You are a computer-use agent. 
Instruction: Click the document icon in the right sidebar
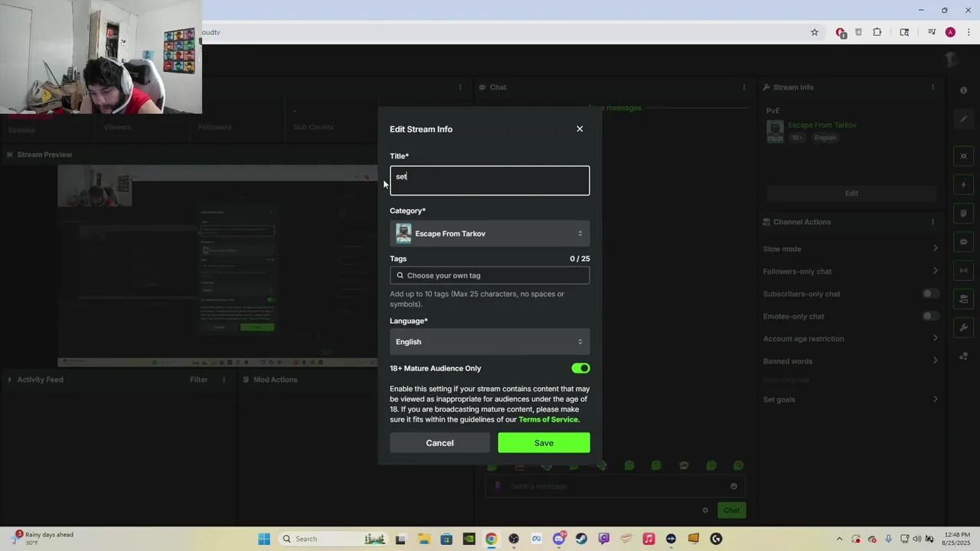[964, 214]
